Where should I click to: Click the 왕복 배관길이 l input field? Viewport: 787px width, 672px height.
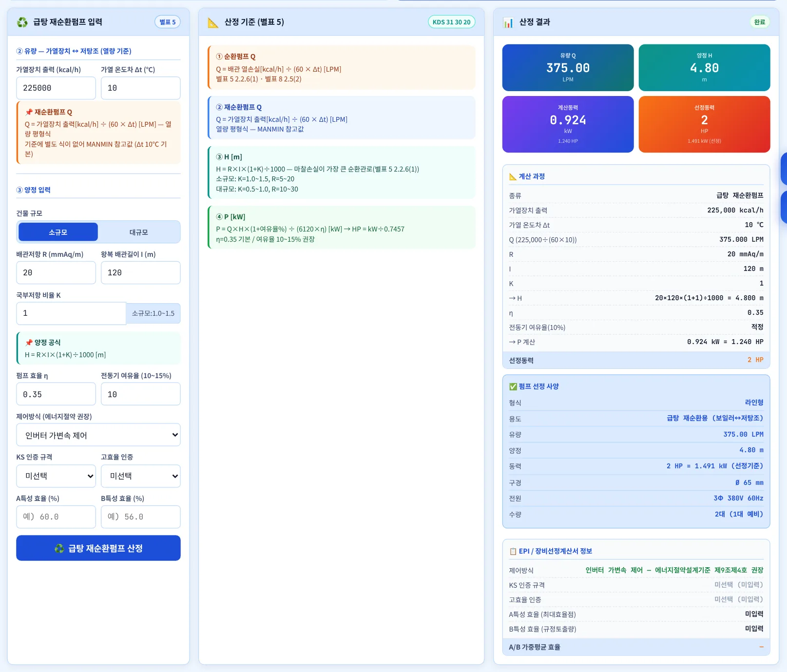141,273
